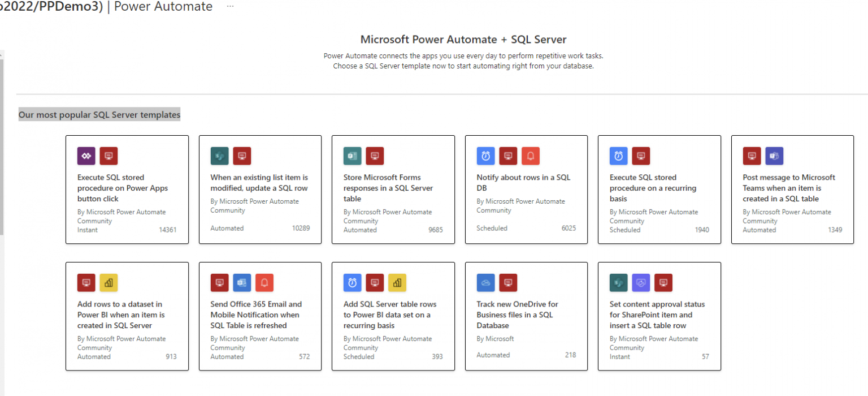Screen dimensions: 868x396
Task: Select the Power Apps icon on the stored procedure template
Action: click(x=86, y=156)
